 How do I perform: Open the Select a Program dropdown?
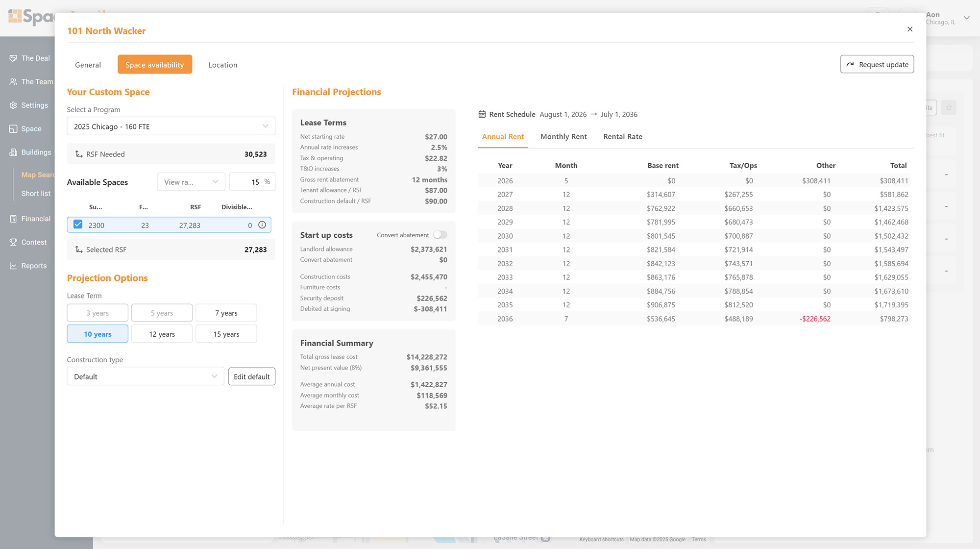(171, 126)
